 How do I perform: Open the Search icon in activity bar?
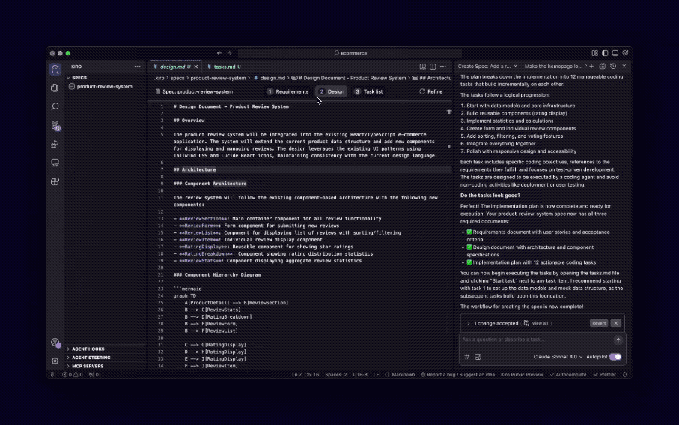(x=55, y=107)
